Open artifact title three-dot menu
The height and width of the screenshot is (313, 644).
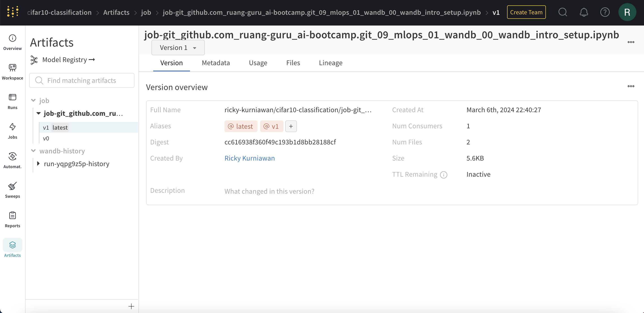[x=631, y=42]
